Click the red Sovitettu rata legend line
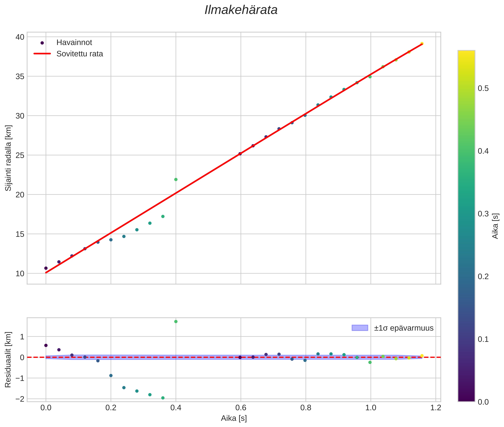 point(42,54)
